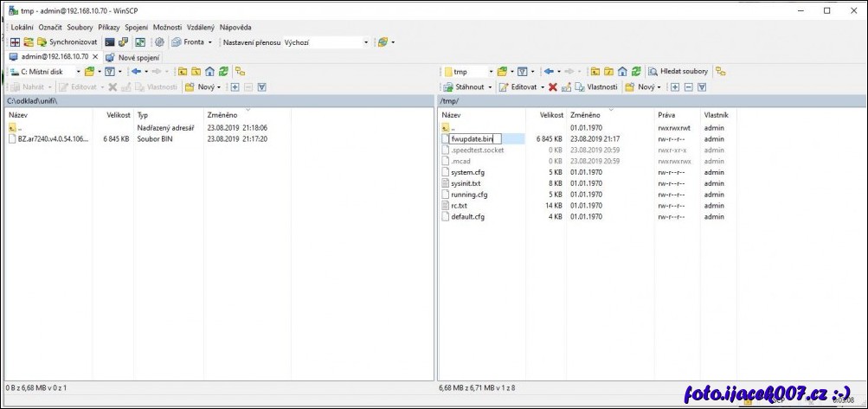Open the local drive C: Místní disk dropdown
The height and width of the screenshot is (409, 868).
pyautogui.click(x=77, y=72)
